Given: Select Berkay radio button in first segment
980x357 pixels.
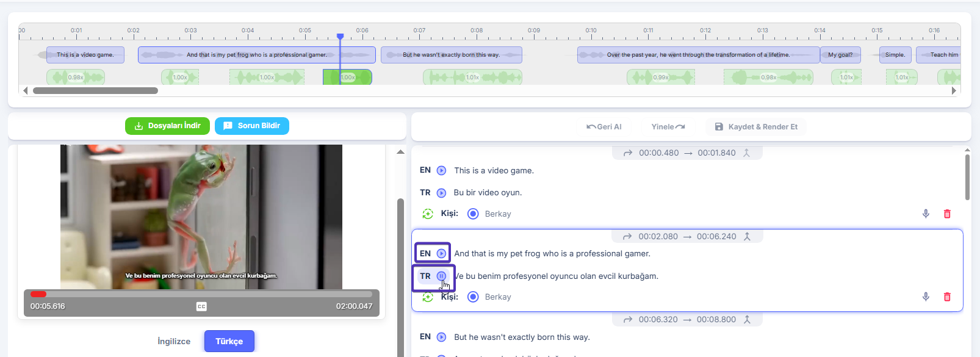Looking at the screenshot, I should pyautogui.click(x=473, y=214).
